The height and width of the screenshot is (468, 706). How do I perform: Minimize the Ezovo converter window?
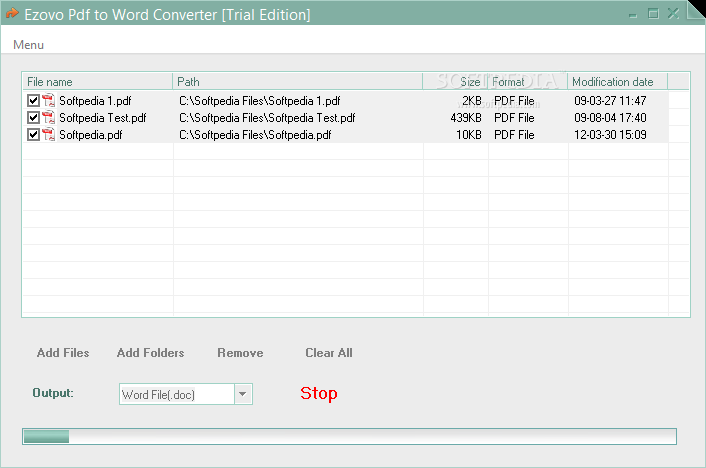[633, 14]
